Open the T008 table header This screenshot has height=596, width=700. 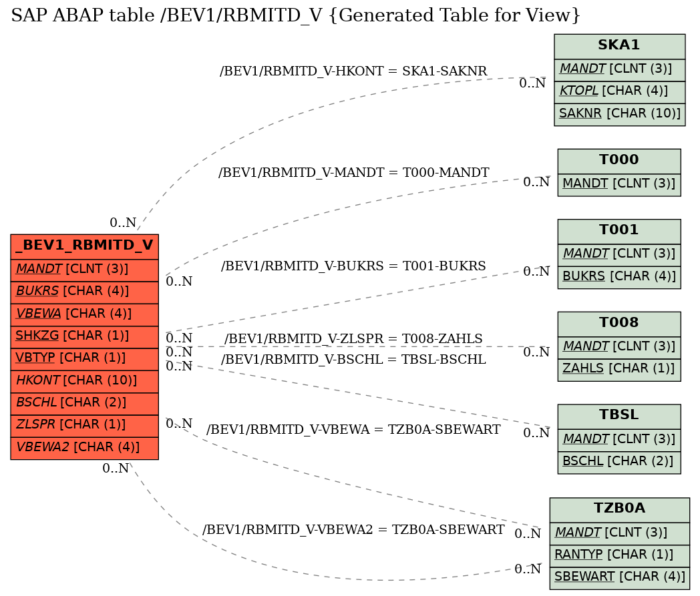(619, 324)
